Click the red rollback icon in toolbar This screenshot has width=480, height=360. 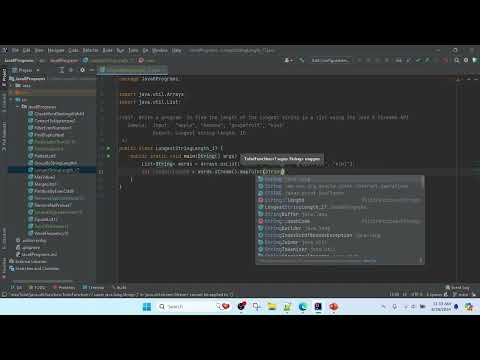(x=445, y=60)
